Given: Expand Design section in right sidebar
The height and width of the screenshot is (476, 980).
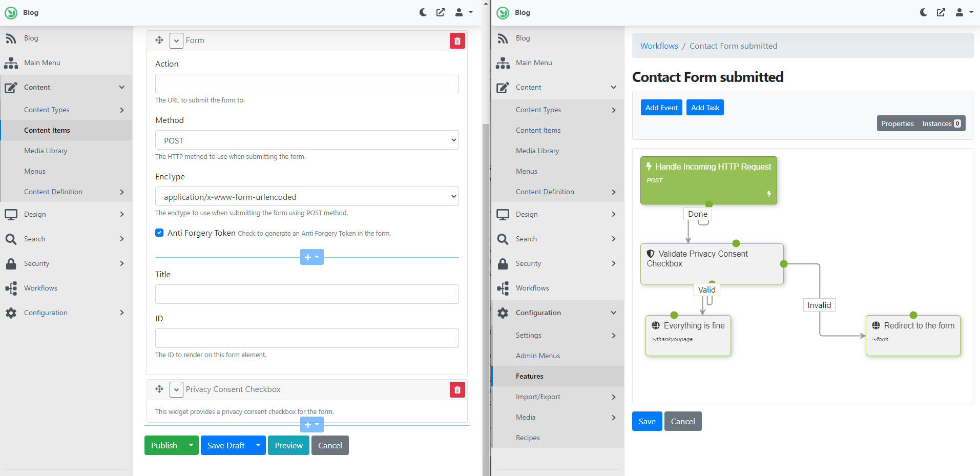Looking at the screenshot, I should (x=557, y=214).
